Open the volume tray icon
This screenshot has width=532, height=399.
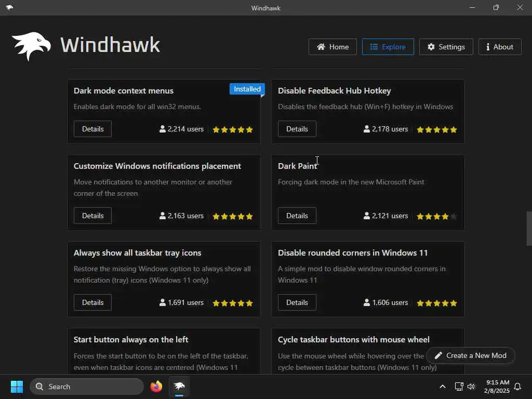pyautogui.click(x=471, y=387)
